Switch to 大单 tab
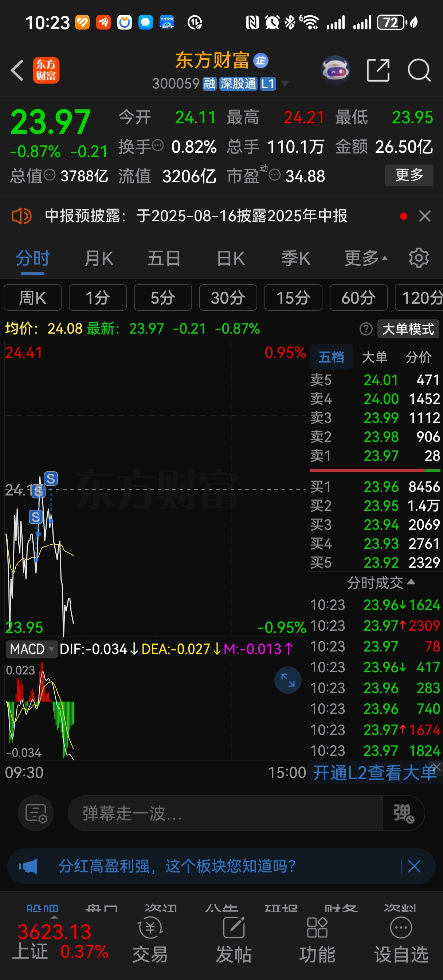The image size is (443, 980). (x=375, y=357)
